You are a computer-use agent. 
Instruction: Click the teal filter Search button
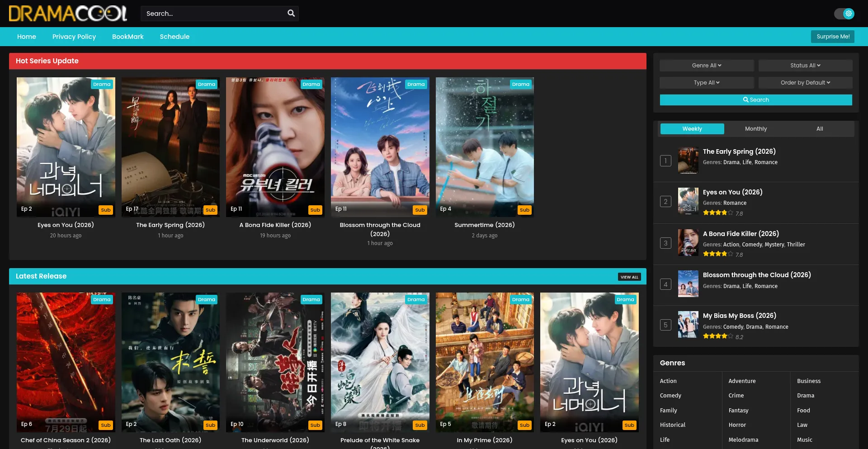(756, 100)
